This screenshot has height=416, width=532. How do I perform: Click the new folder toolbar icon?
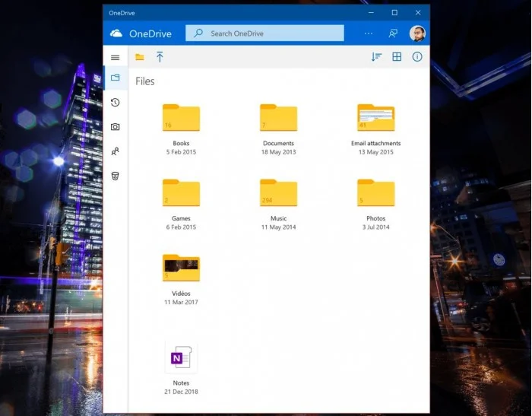140,57
